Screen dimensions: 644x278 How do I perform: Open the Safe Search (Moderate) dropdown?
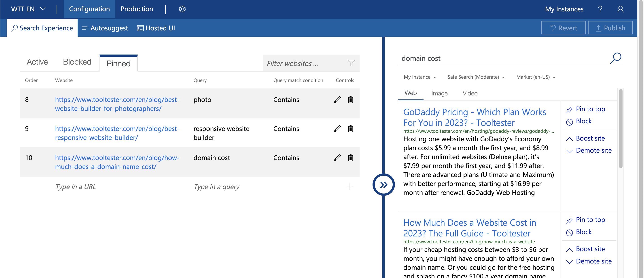click(476, 77)
